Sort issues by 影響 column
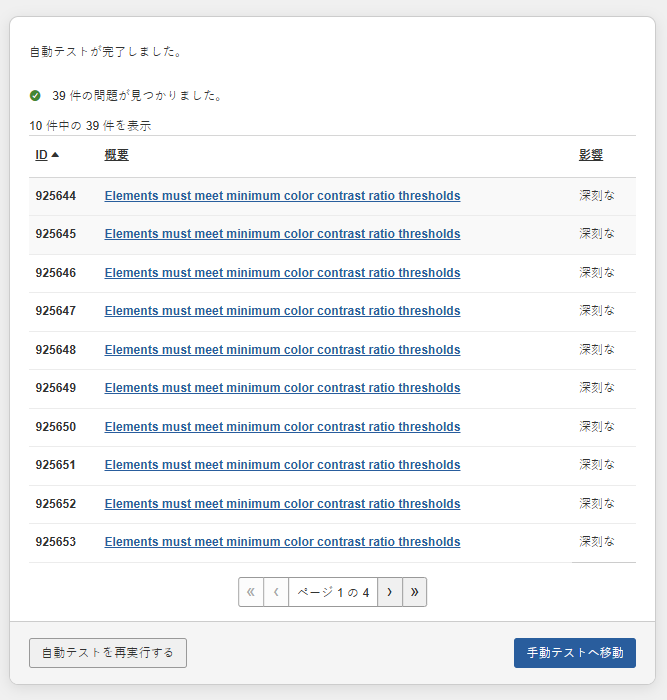The width and height of the screenshot is (667, 700). 591,155
